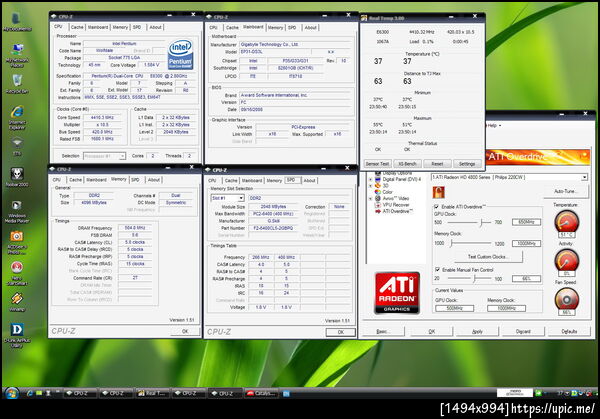Viewport: 600px width, 419px height.
Task: Click the Discard button in Catalyst
Action: (523, 331)
